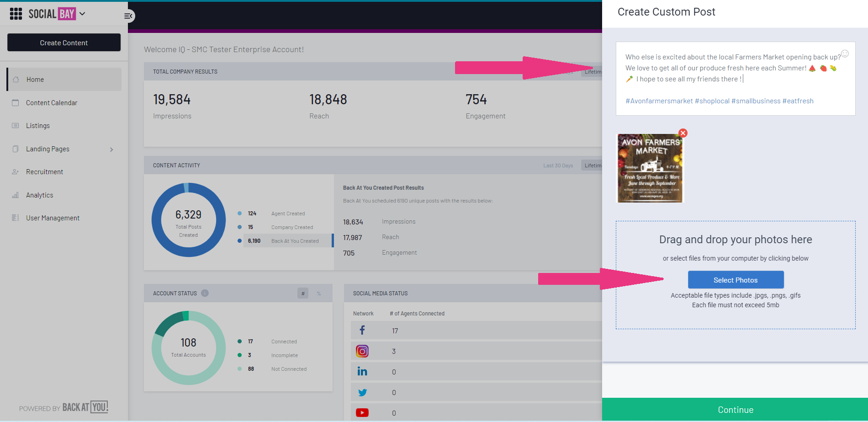This screenshot has height=422, width=868.
Task: Click the 19,584 Impressions value
Action: coord(172,99)
